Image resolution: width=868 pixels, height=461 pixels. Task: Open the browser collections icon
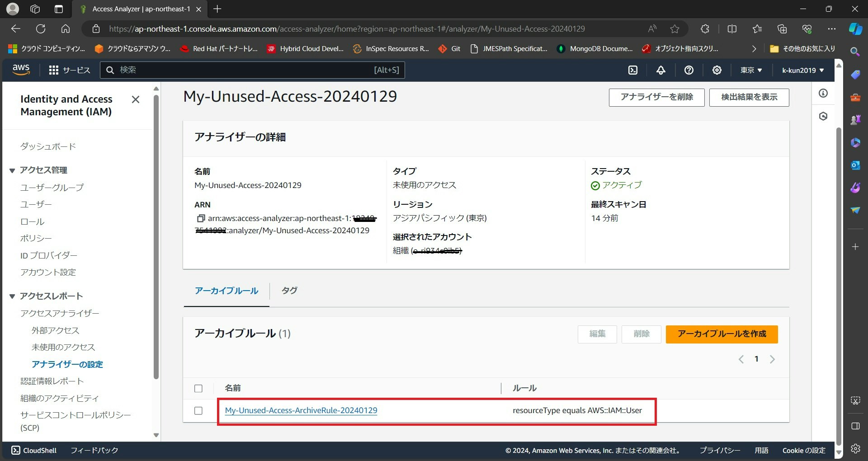point(782,29)
